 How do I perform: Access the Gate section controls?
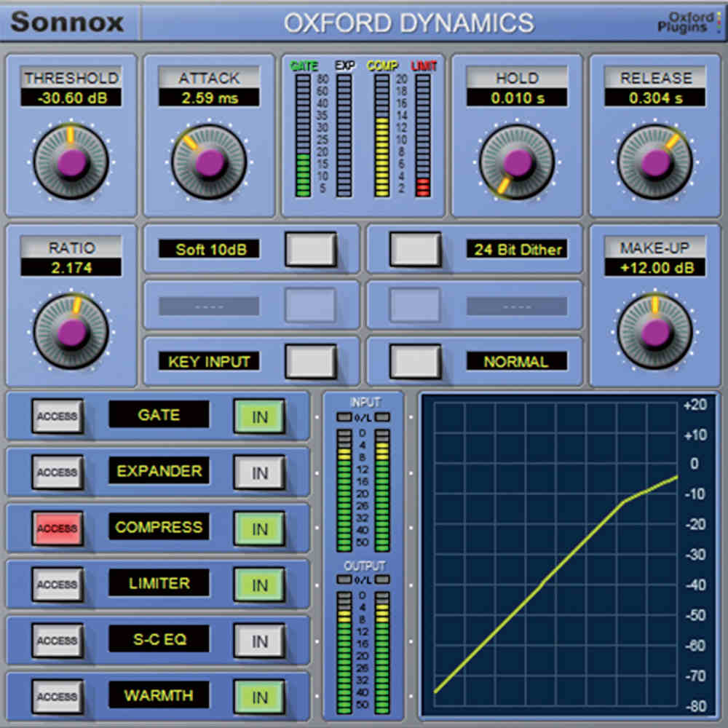(x=58, y=416)
